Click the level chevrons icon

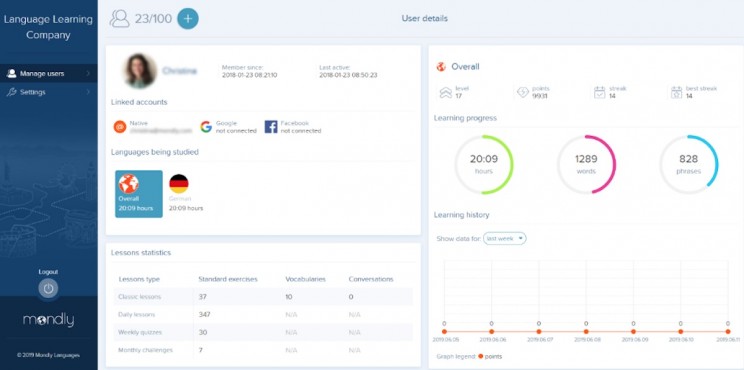[446, 92]
